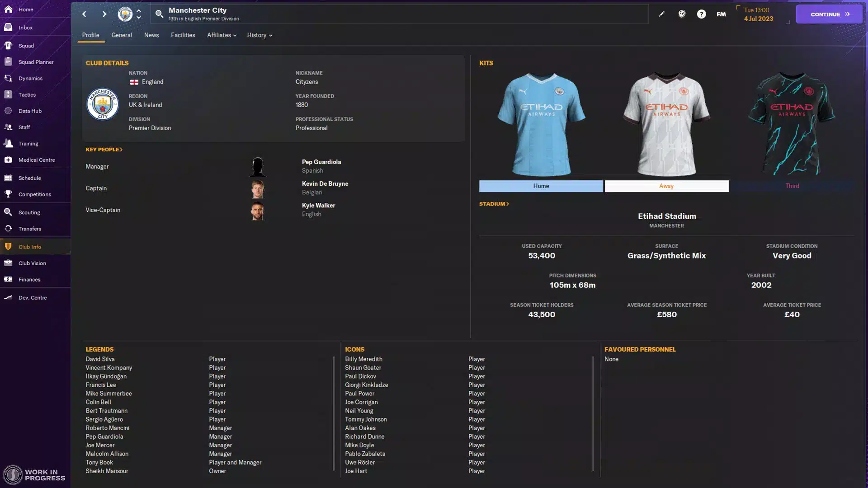The width and height of the screenshot is (868, 488).
Task: Show the Third kit
Action: point(792,186)
